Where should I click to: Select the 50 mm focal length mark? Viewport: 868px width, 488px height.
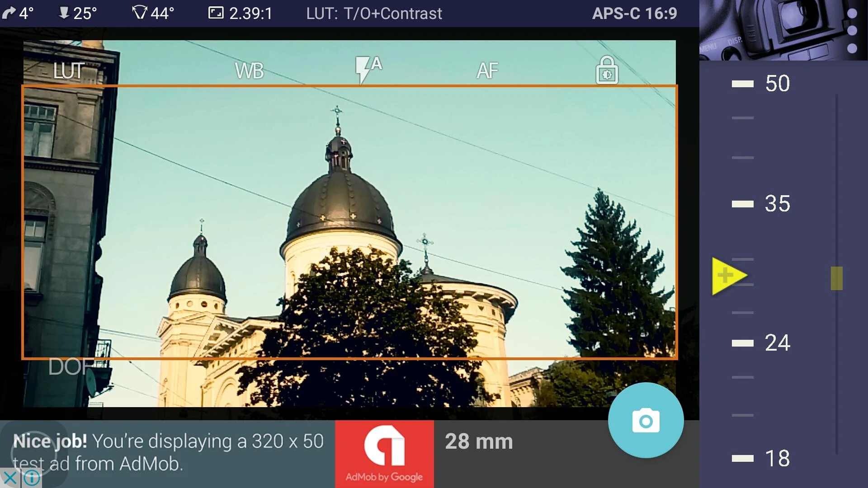tap(761, 84)
